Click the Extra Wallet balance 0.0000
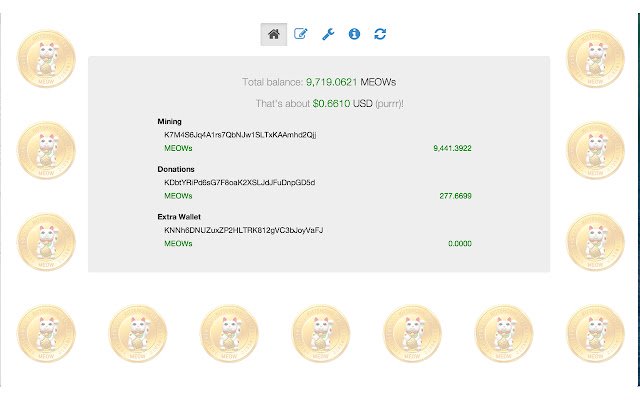Viewport: 640px width, 400px height. [460, 244]
